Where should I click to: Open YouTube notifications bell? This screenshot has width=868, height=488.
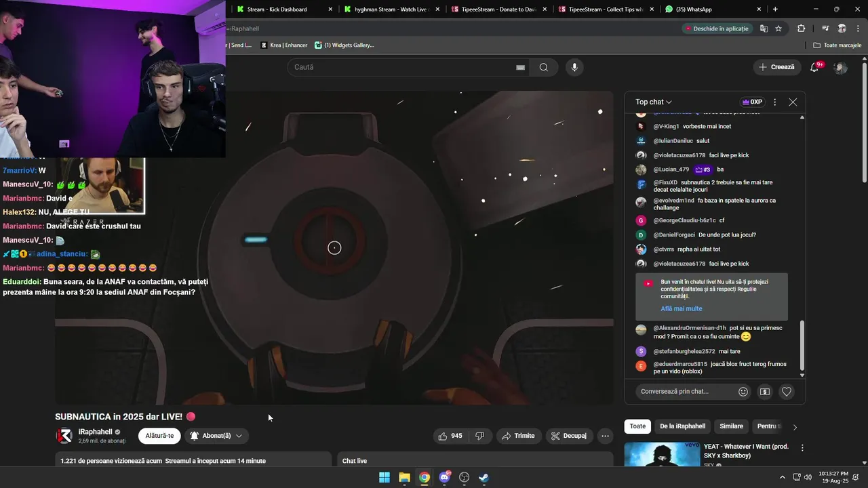815,67
